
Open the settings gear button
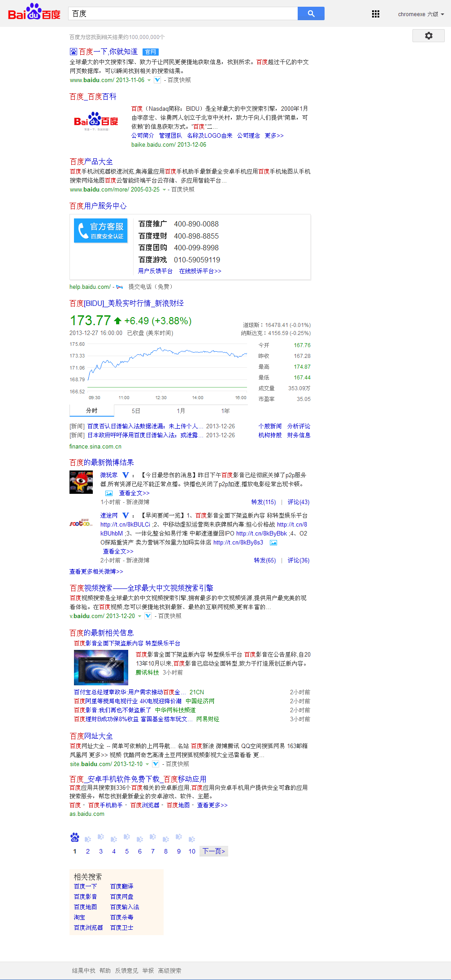(x=429, y=35)
